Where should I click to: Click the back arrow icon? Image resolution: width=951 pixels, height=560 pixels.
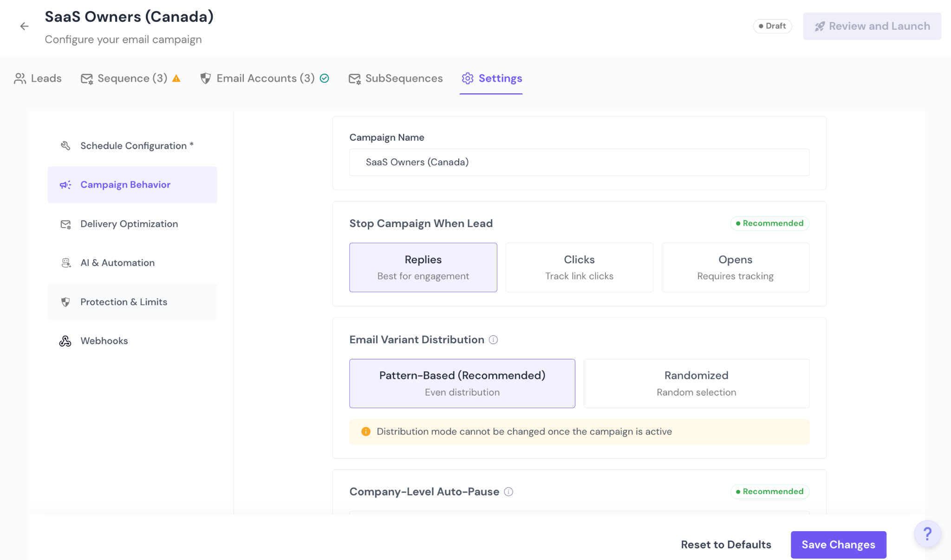[24, 26]
